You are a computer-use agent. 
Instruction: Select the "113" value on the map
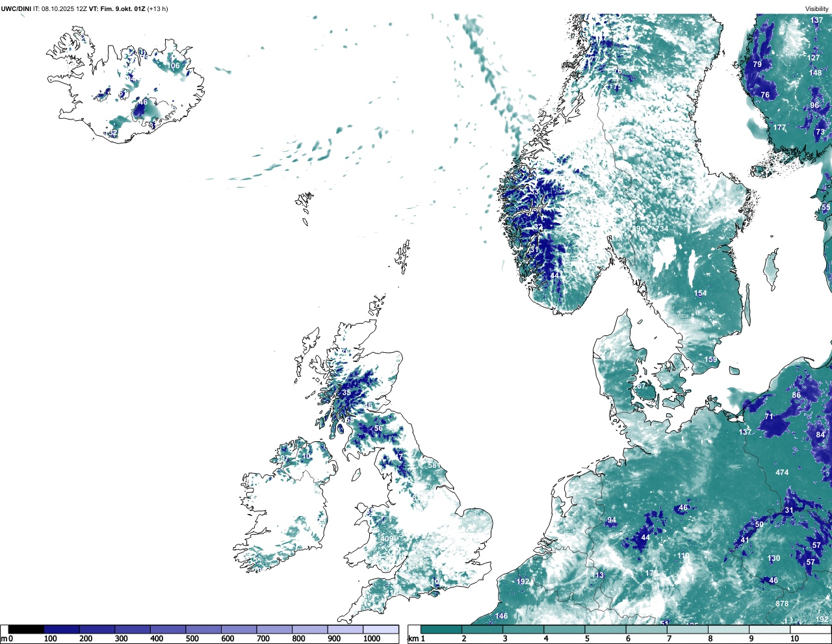598,575
